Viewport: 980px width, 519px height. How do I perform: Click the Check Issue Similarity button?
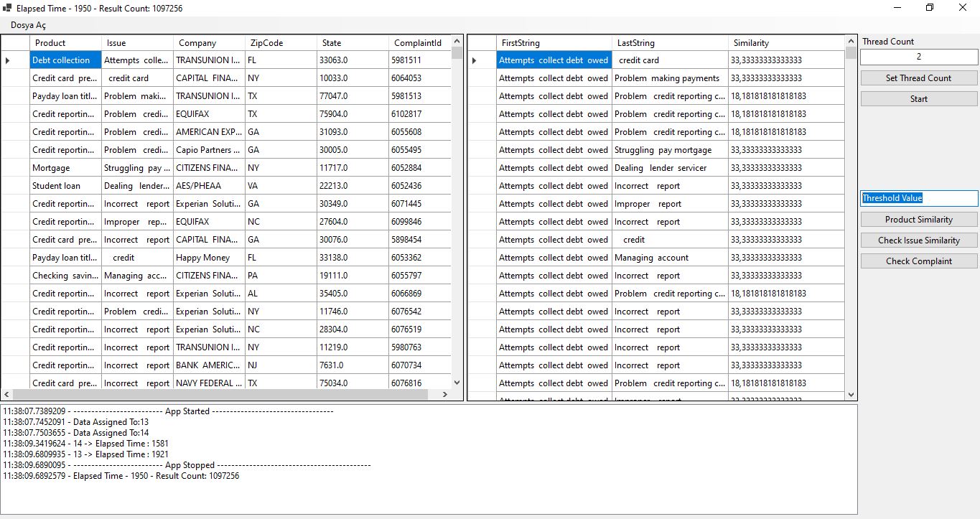click(918, 240)
